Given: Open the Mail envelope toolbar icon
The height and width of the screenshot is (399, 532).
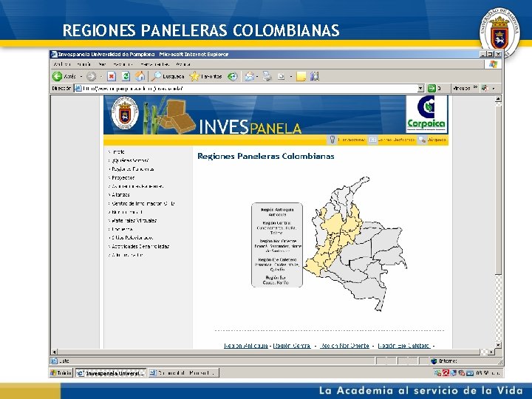Looking at the screenshot, I should [x=250, y=77].
